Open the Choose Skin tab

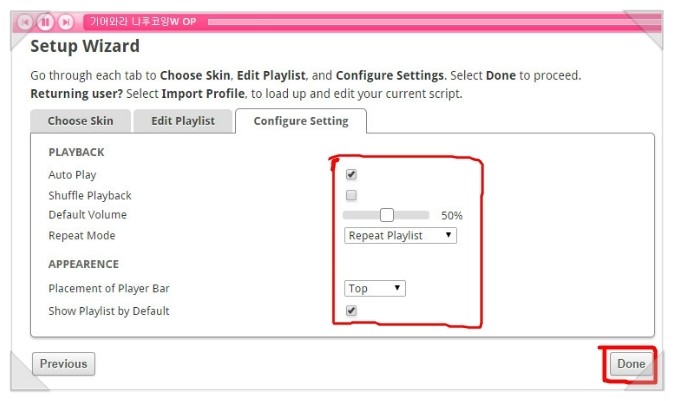(80, 121)
